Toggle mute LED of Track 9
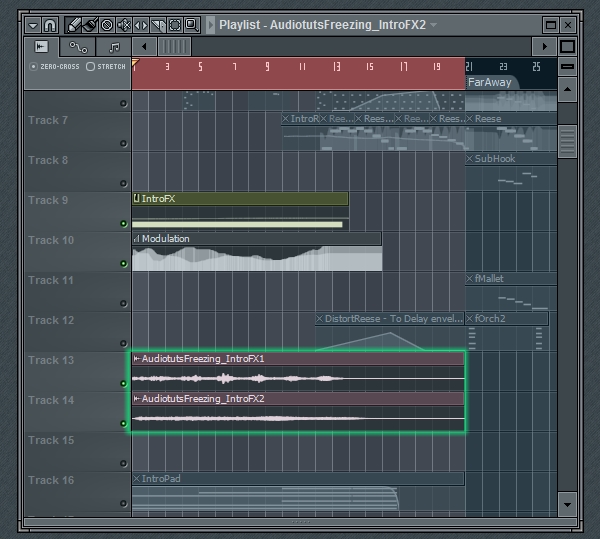Viewport: 600px width, 539px height. click(x=123, y=223)
